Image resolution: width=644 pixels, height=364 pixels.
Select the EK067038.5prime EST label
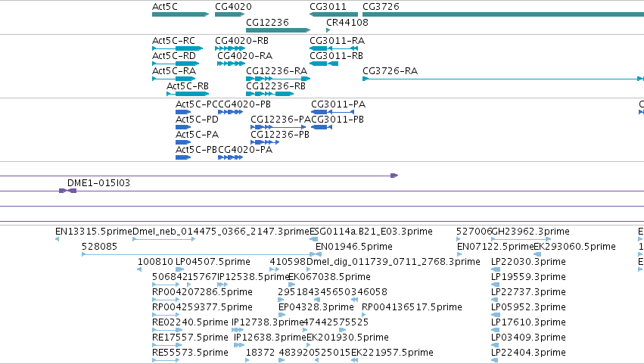point(330,277)
